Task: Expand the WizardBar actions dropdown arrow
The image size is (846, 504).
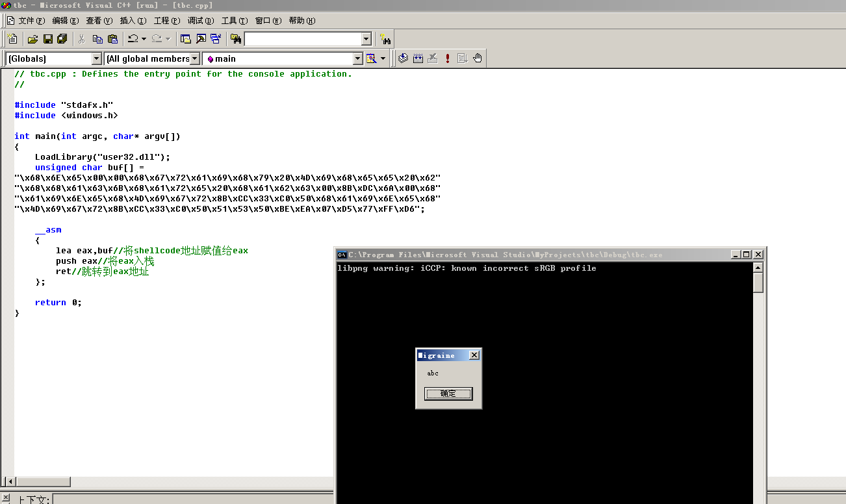Action: (383, 58)
